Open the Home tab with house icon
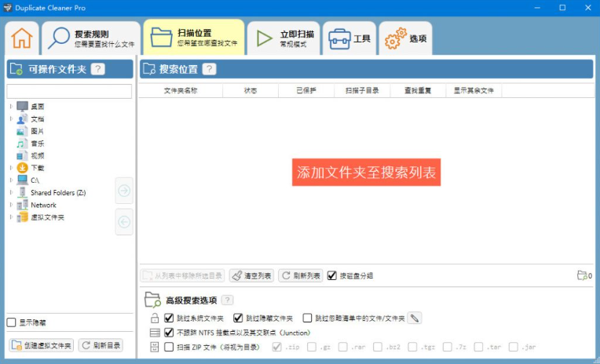 [x=22, y=38]
